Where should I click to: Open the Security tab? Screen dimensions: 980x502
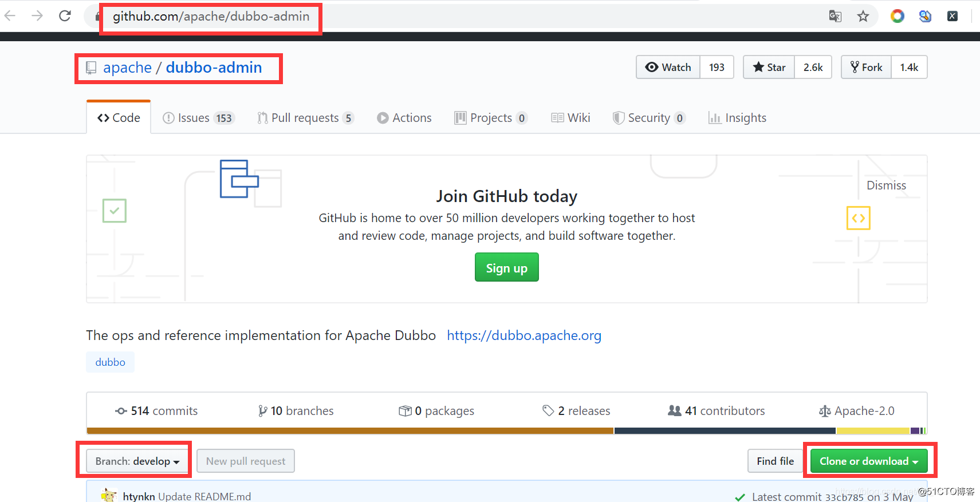coord(649,118)
